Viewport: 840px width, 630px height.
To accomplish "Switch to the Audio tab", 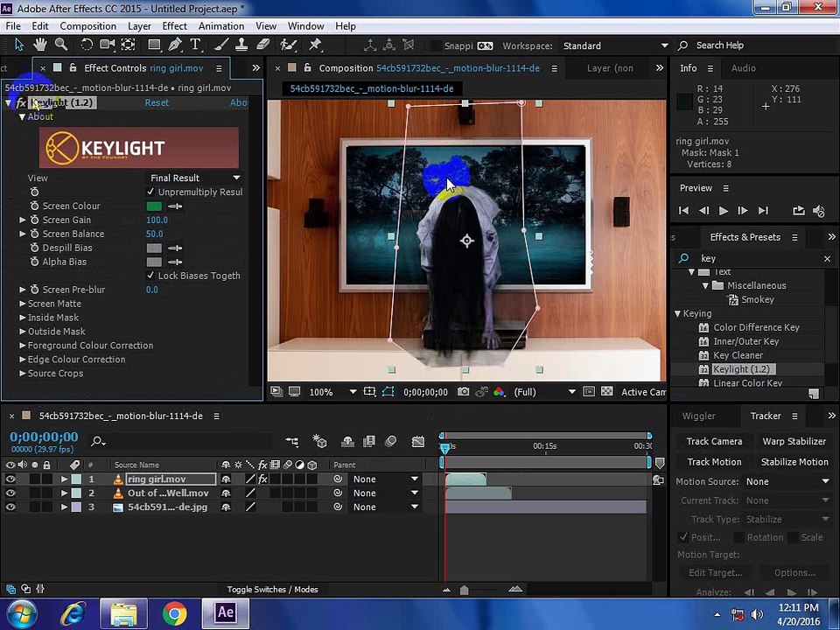I will tap(744, 68).
